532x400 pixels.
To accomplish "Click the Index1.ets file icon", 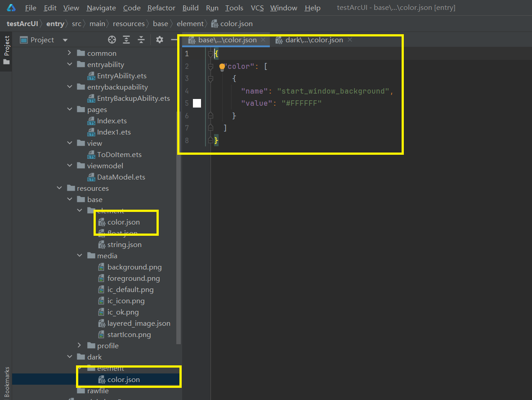I will [91, 132].
